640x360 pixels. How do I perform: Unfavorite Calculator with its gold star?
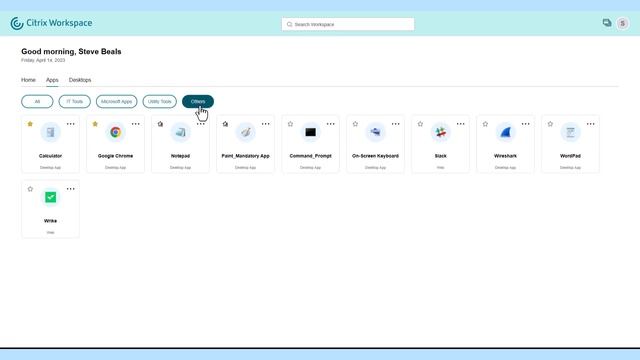(x=30, y=124)
